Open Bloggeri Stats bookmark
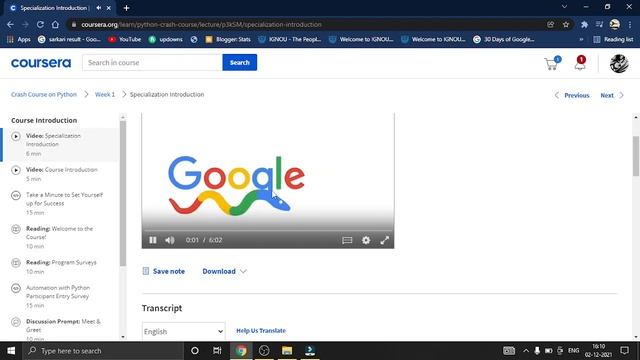640x360 pixels. [228, 39]
